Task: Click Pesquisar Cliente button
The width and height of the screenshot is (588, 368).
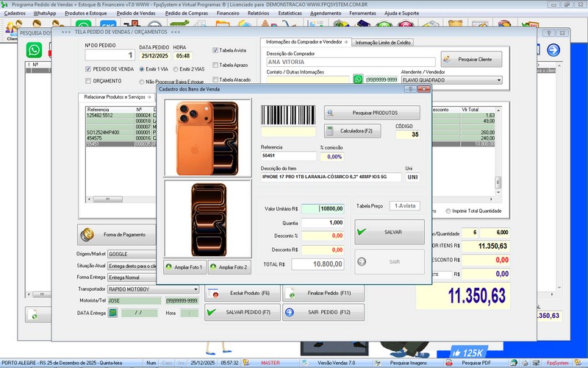Action: pyautogui.click(x=471, y=60)
